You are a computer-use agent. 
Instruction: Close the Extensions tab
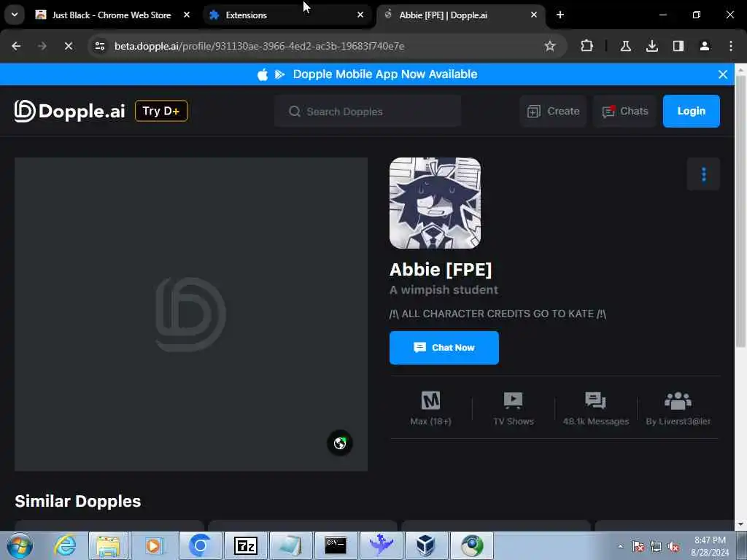(360, 15)
